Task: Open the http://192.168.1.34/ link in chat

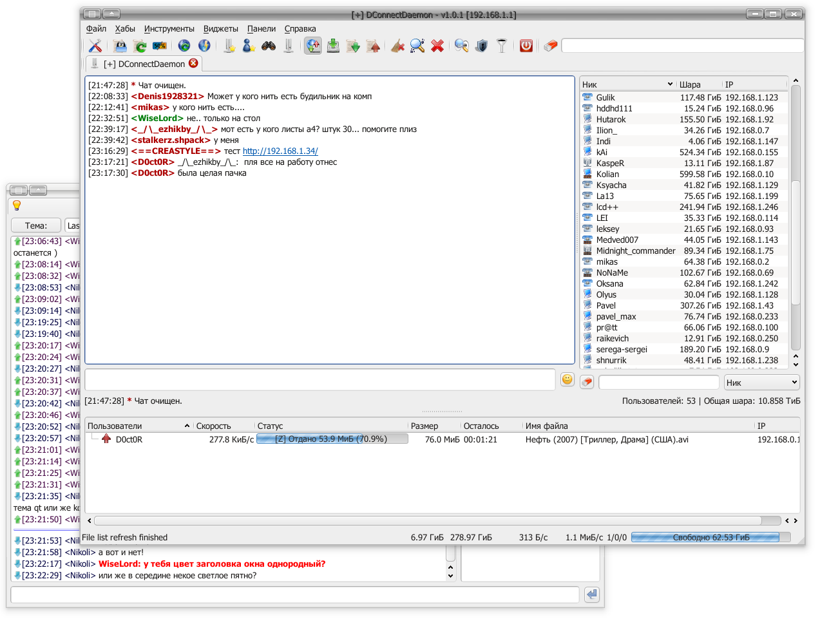Action: pos(280,151)
